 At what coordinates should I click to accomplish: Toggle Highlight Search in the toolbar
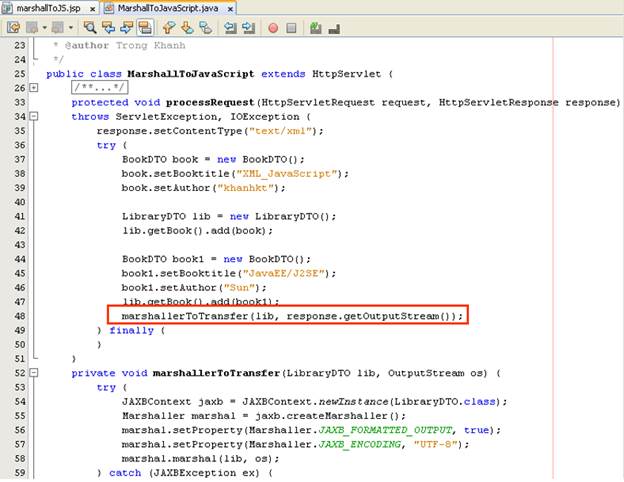[145, 28]
